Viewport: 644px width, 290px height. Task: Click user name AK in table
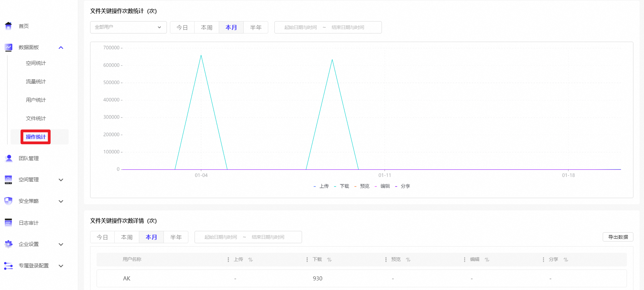(x=127, y=278)
